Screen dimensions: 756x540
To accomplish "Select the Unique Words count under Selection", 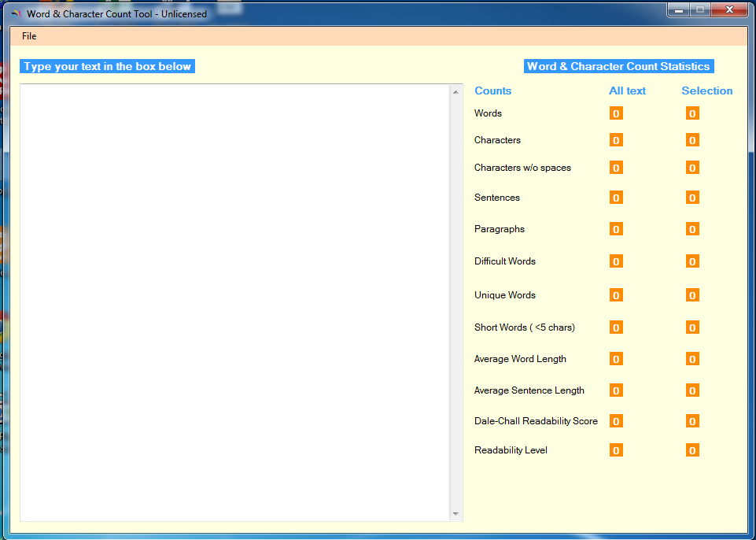I will tap(692, 295).
